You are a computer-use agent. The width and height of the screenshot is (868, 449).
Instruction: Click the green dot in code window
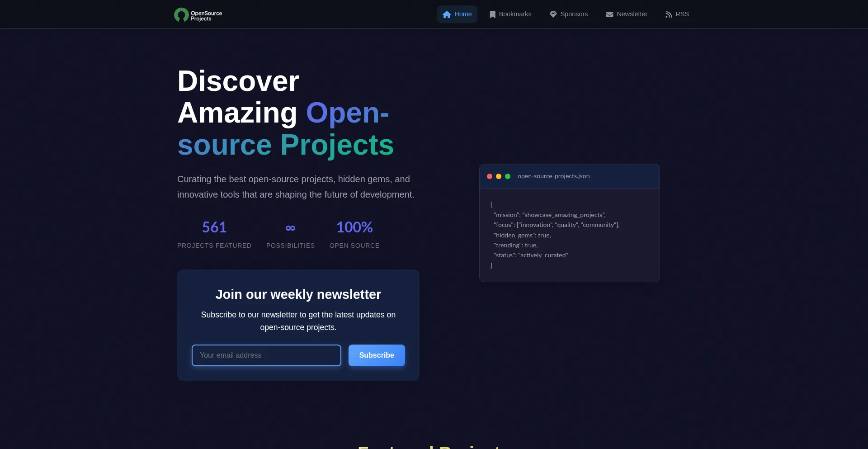(508, 176)
